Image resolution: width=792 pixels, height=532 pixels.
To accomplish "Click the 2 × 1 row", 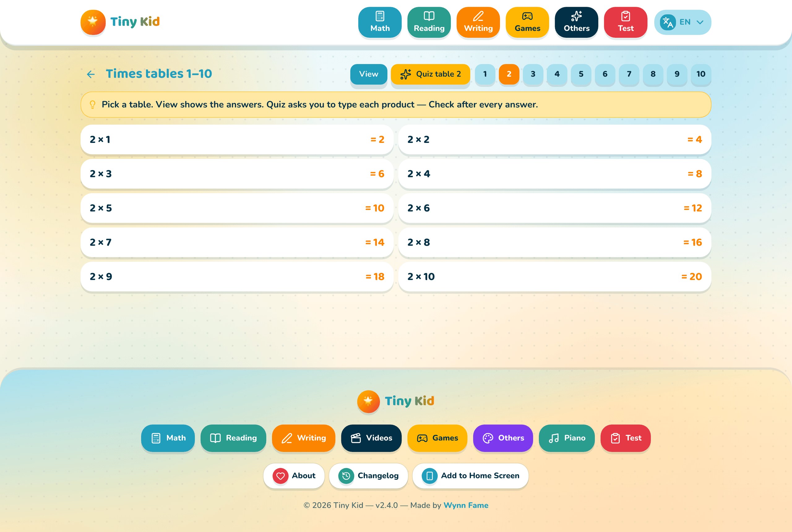I will (237, 139).
